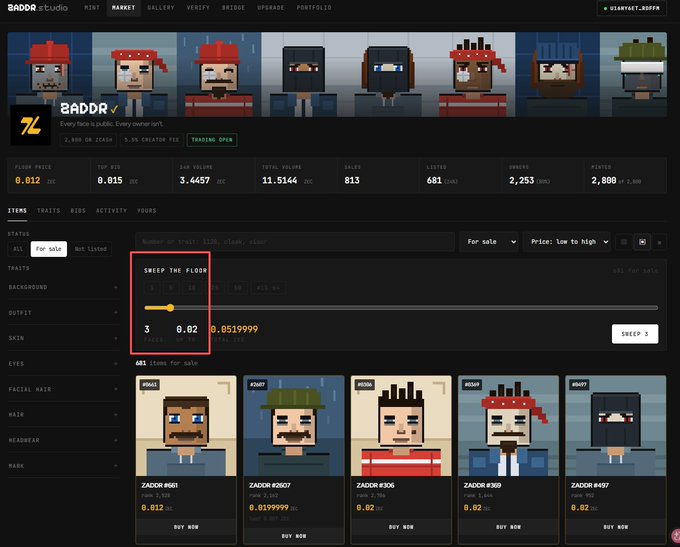Expand the MARK trait filter
680x547 pixels.
click(x=63, y=466)
